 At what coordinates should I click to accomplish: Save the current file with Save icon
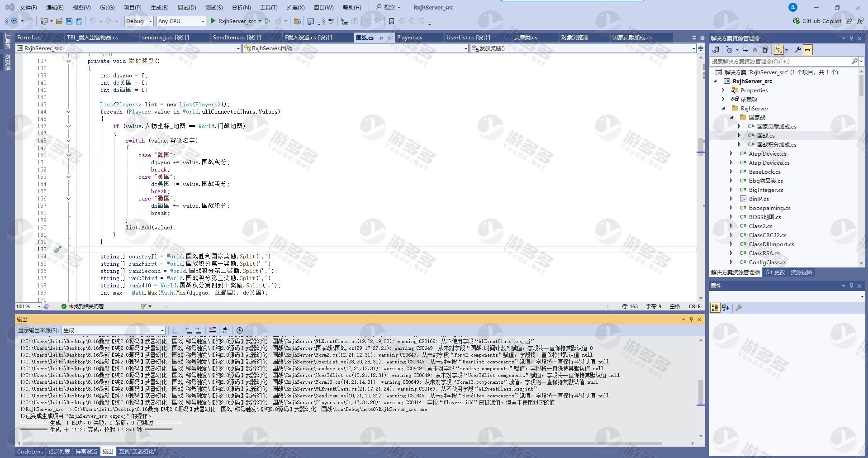click(x=69, y=21)
